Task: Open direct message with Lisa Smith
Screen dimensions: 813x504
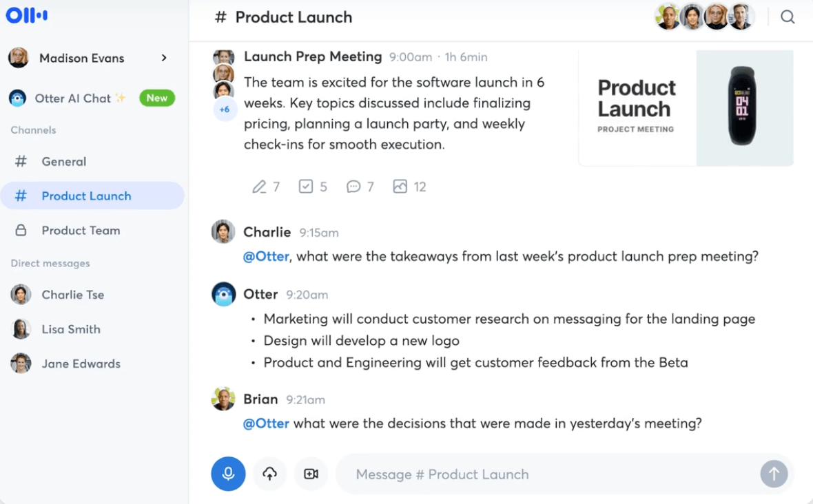Action: point(70,329)
